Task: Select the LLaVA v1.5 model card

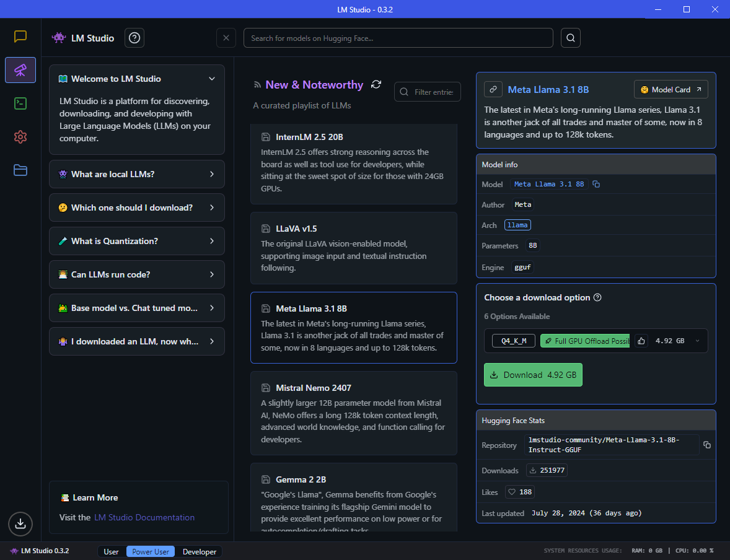Action: (x=354, y=248)
